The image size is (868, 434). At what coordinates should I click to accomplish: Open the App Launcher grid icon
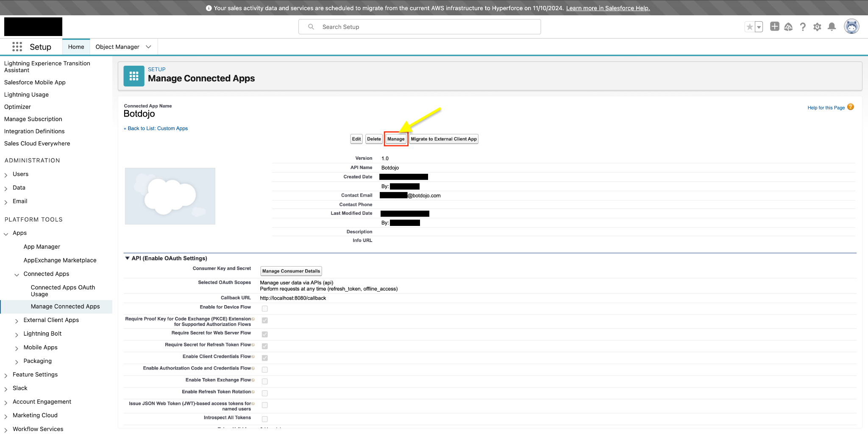[17, 47]
